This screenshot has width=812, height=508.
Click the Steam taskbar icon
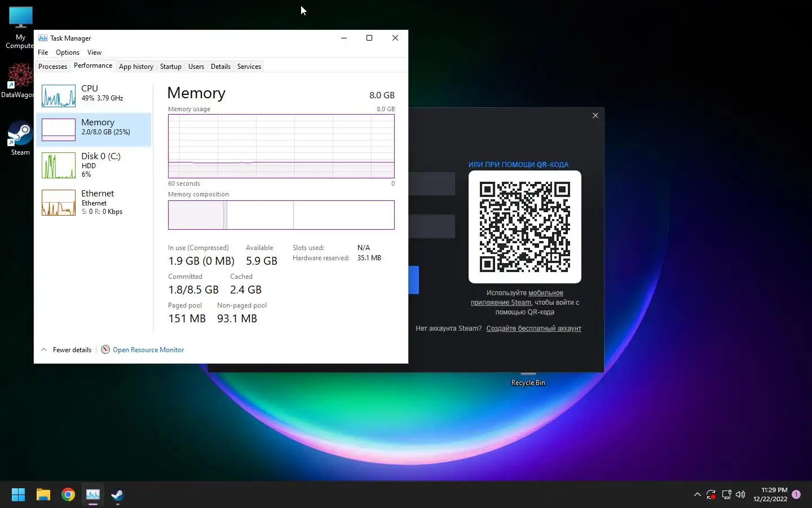(118, 495)
